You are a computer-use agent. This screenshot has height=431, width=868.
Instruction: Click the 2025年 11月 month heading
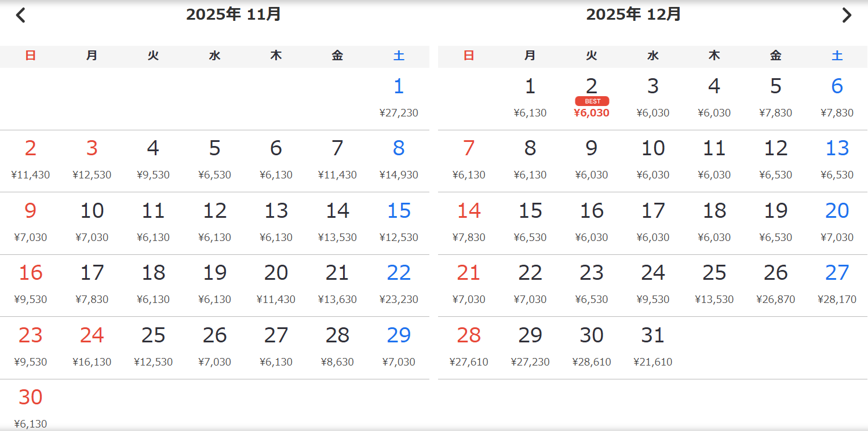[x=234, y=14]
